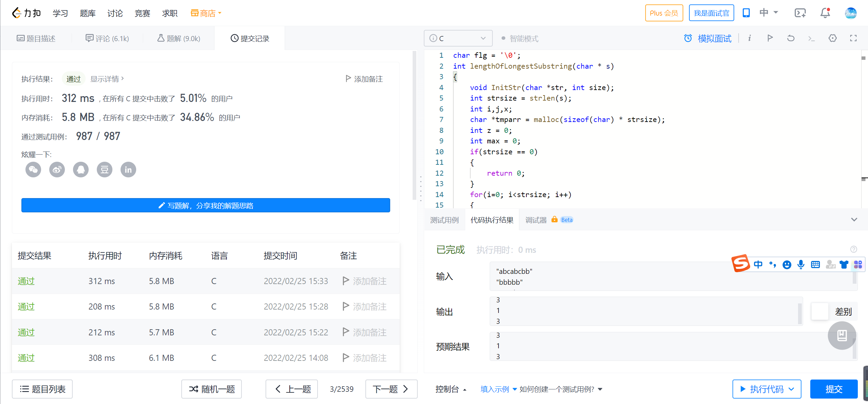Collapse the console panel chevron
The width and height of the screenshot is (868, 404).
(854, 220)
